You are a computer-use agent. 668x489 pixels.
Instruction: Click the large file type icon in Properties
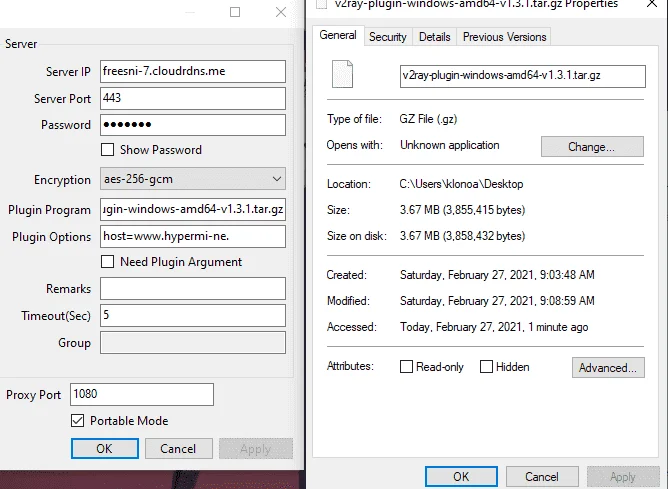[343, 74]
